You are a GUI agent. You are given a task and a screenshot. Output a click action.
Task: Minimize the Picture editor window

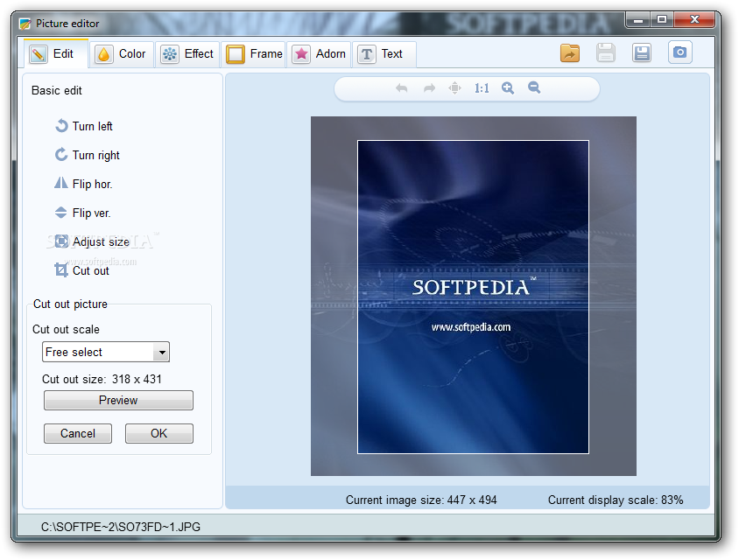point(638,20)
